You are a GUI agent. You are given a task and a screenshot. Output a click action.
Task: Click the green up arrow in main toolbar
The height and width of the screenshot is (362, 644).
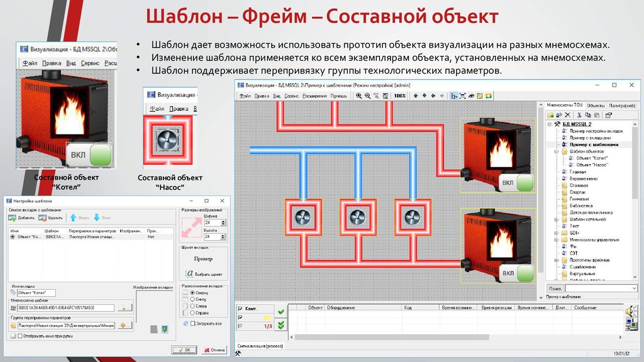tap(416, 96)
